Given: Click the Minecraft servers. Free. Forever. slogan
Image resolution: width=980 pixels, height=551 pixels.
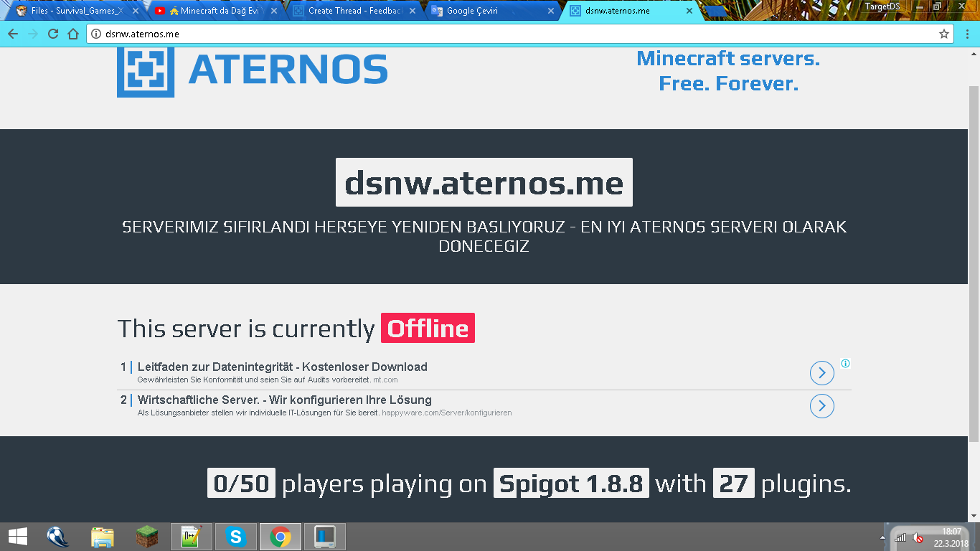Looking at the screenshot, I should tap(728, 71).
